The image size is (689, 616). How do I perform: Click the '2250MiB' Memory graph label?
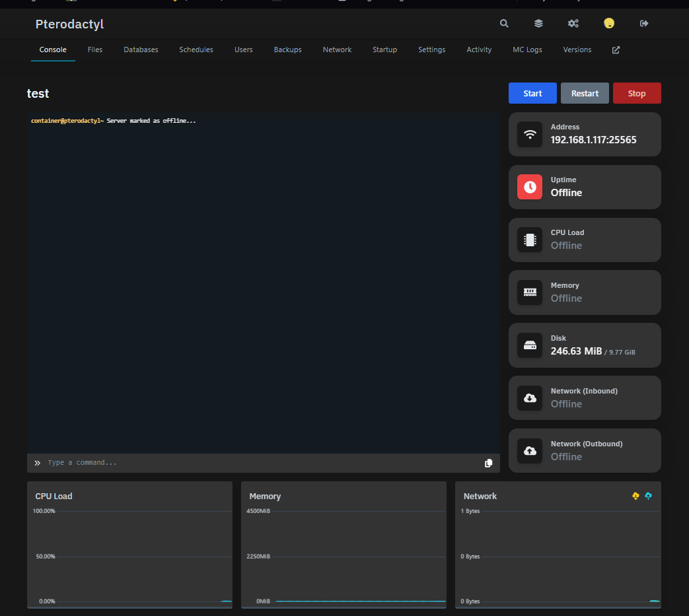pos(258,557)
